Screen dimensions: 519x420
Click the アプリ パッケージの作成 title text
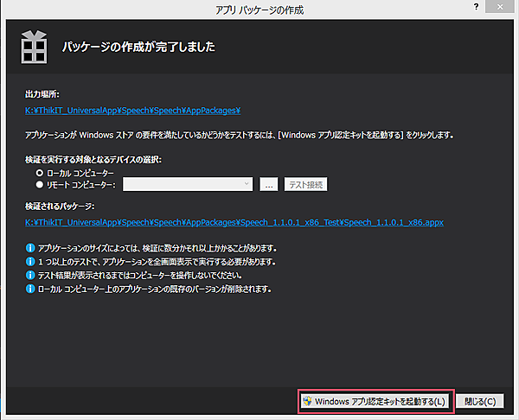259,10
